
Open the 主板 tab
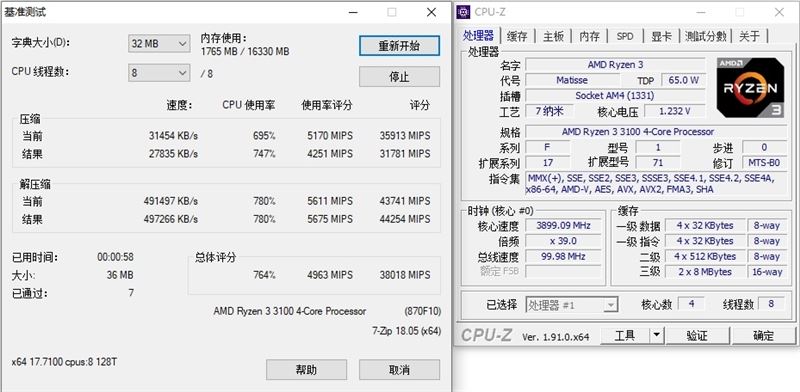pos(553,36)
